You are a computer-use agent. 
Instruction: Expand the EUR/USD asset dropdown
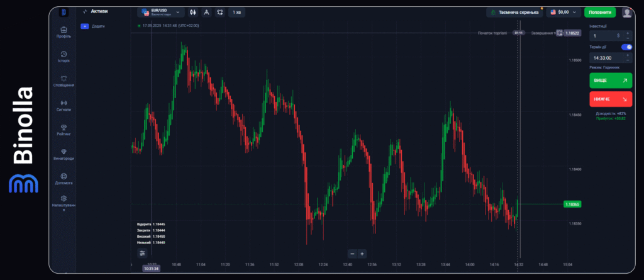point(160,12)
